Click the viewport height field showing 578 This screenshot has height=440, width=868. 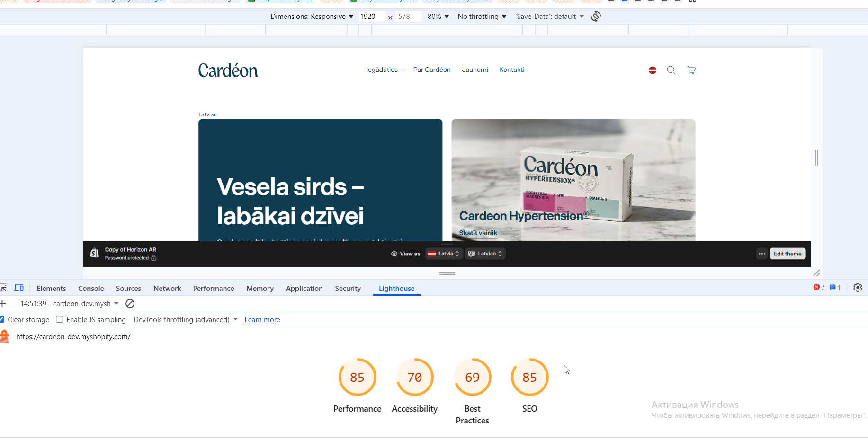408,17
